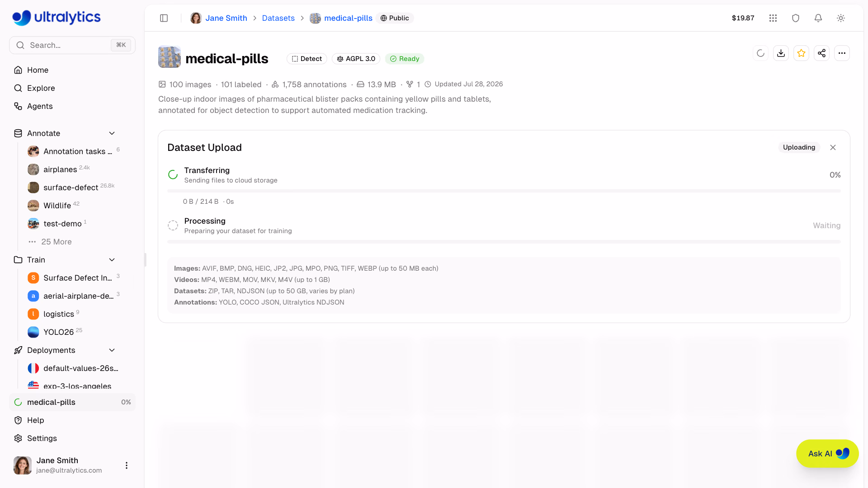Screen dimensions: 868x488
Task: Collapse the Train section
Action: tap(112, 260)
